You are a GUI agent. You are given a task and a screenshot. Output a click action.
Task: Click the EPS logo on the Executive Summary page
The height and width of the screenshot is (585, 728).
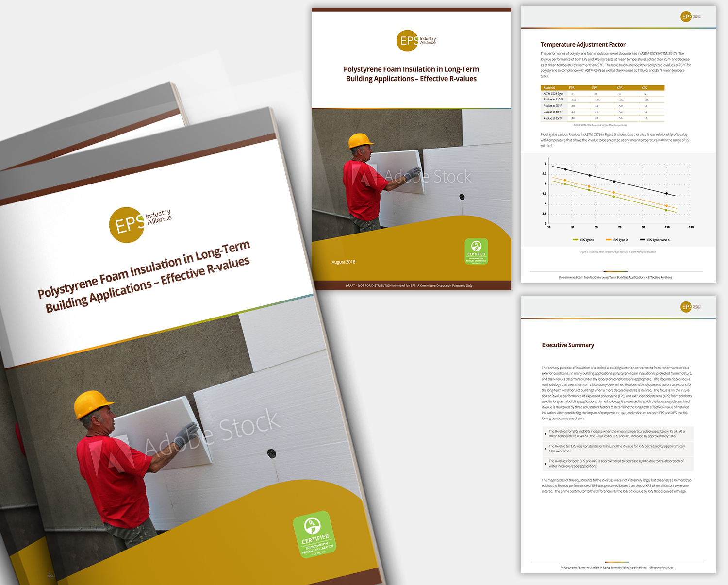pyautogui.click(x=691, y=307)
